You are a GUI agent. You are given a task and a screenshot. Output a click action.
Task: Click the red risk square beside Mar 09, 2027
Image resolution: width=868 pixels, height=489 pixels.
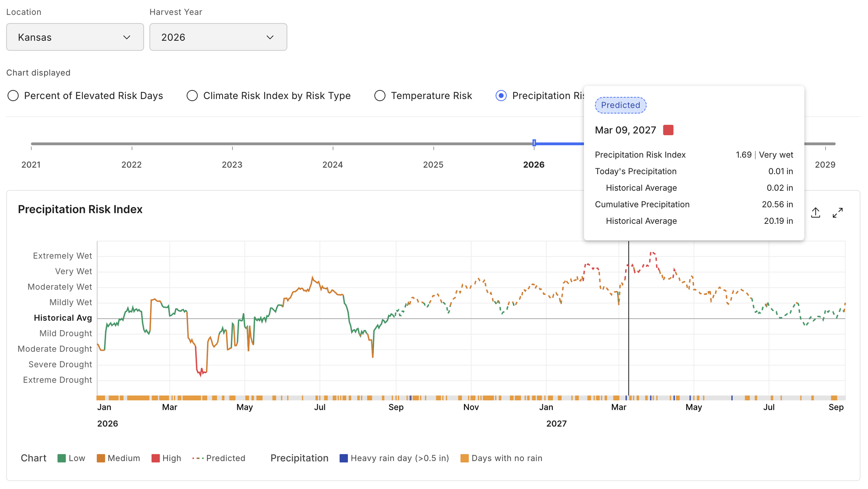pos(668,130)
